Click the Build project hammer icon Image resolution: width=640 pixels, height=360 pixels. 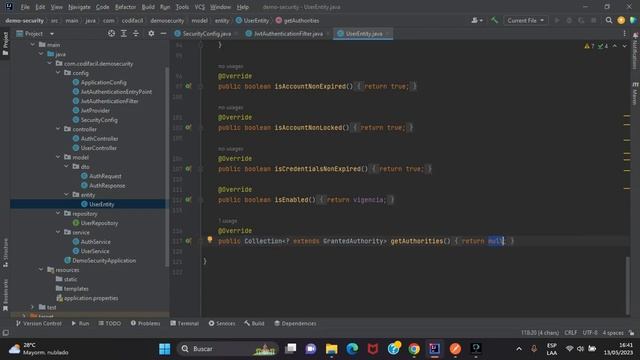494,20
